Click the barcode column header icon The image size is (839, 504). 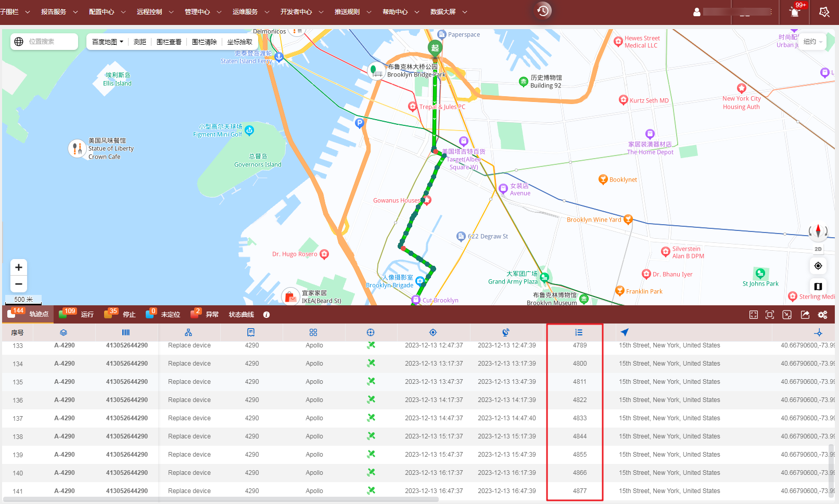[x=126, y=332]
